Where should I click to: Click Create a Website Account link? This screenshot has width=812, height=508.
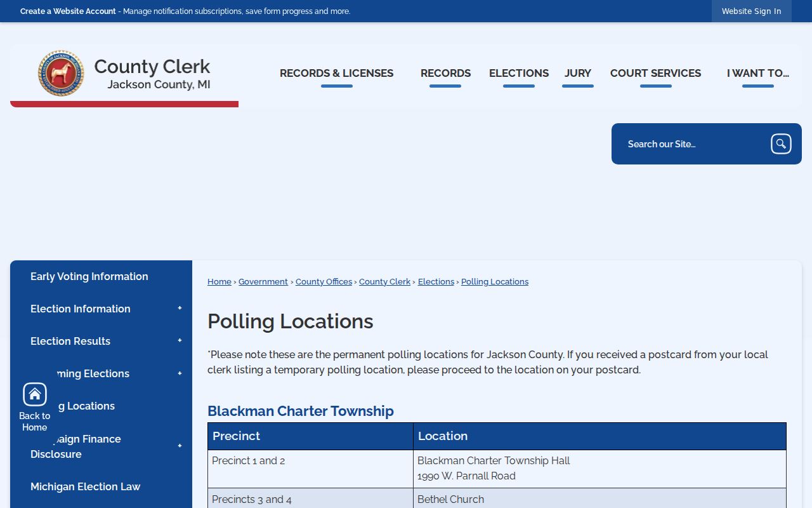coord(68,11)
